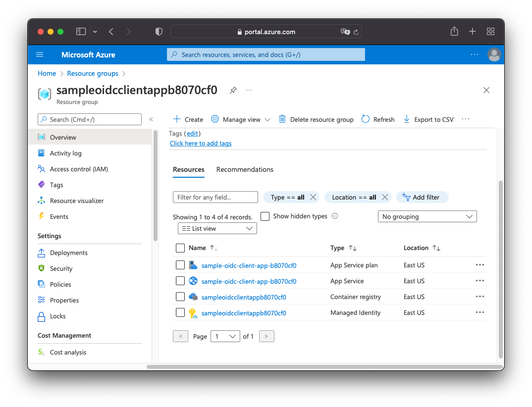Click the user account avatar

click(494, 54)
